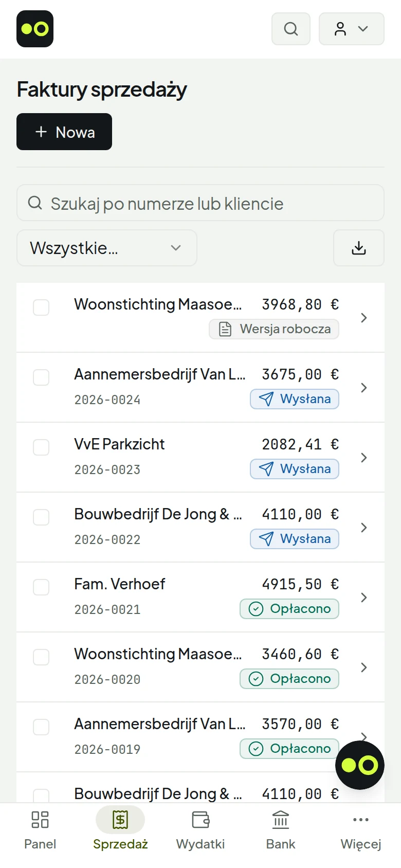Image resolution: width=401 pixels, height=868 pixels.
Task: Open the search icon in header
Action: (291, 29)
